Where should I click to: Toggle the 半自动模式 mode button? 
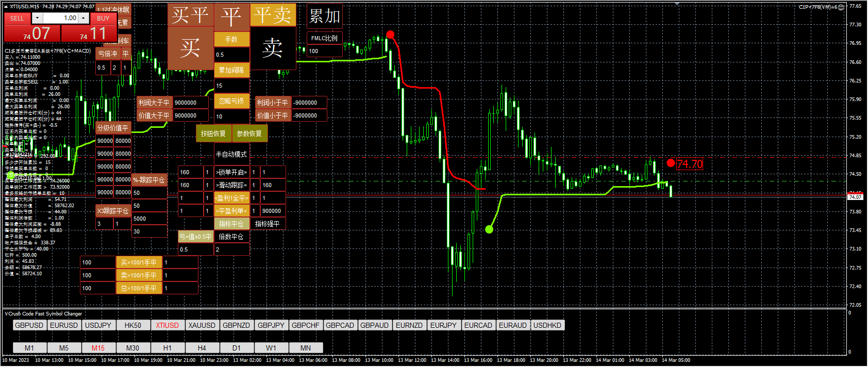(231, 154)
